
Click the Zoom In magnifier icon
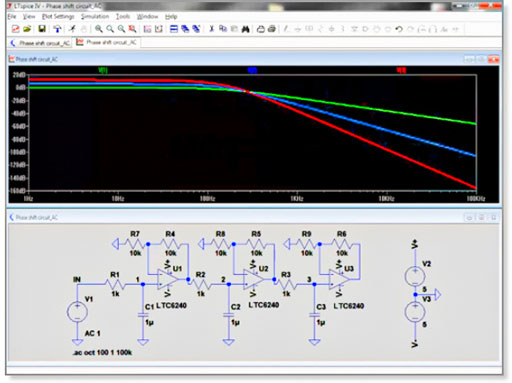(x=98, y=29)
